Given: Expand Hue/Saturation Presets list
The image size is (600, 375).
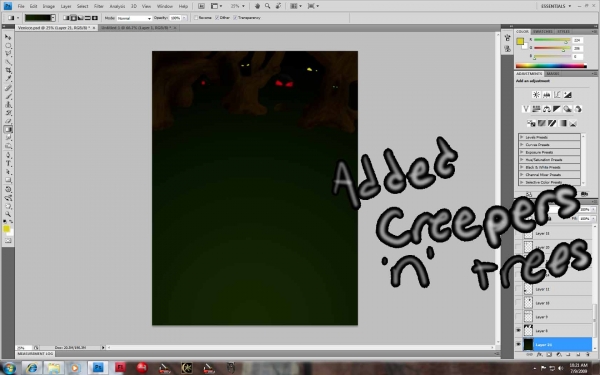Looking at the screenshot, I should [521, 160].
